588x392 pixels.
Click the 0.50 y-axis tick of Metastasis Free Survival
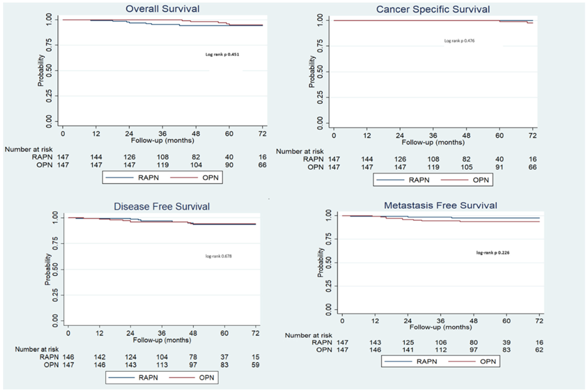coord(328,263)
